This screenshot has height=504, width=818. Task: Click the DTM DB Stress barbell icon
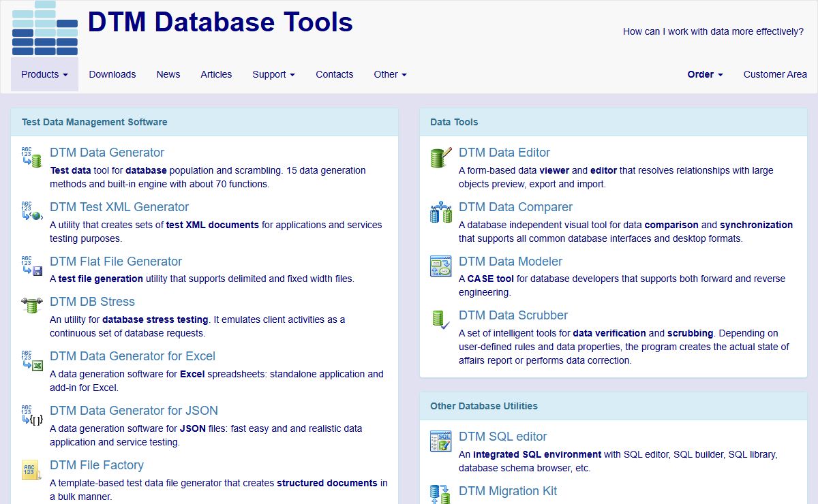(x=31, y=305)
